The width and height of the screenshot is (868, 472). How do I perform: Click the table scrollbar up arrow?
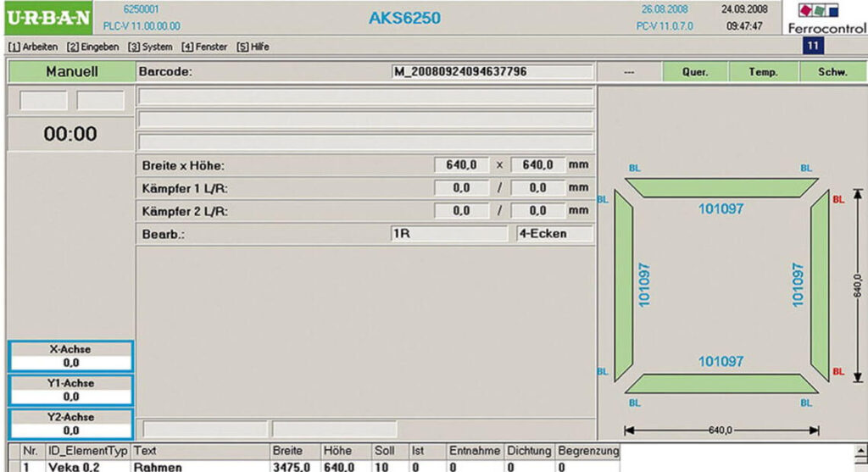click(x=861, y=452)
